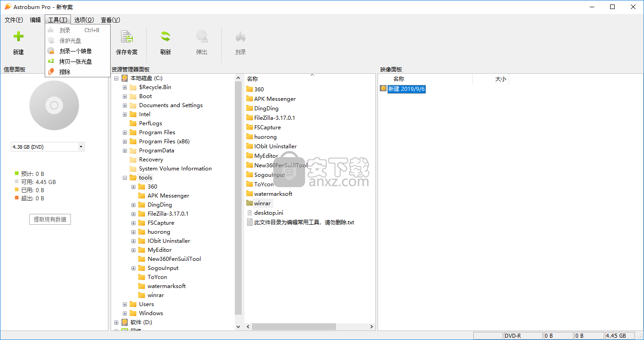Click the Save project toolbar icon
Screen dimensions: 644x340
coord(127,37)
